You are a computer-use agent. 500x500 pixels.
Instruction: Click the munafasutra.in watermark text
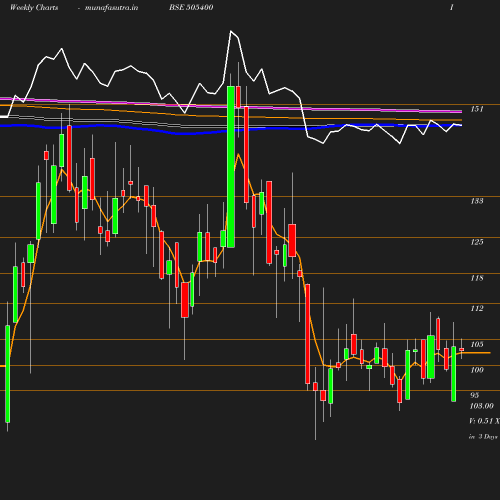[111, 8]
